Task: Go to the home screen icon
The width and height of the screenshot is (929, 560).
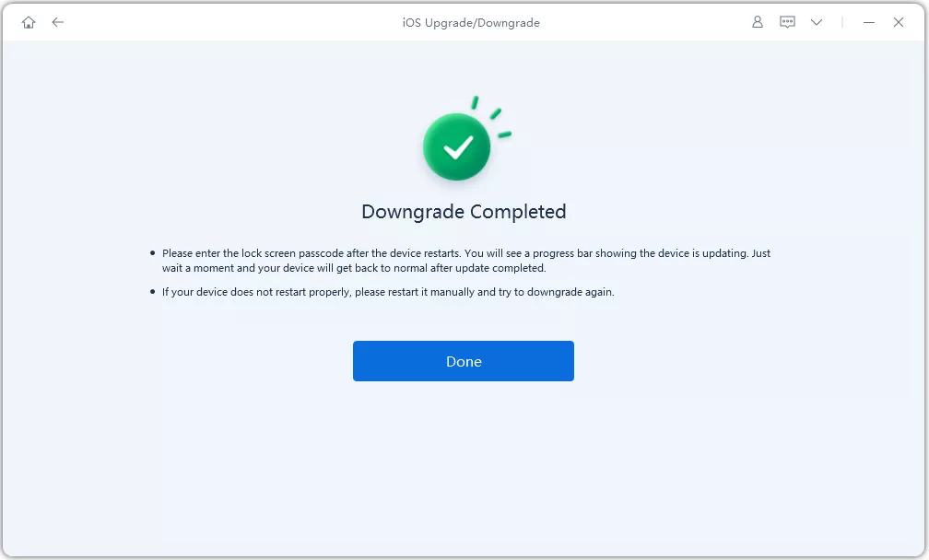Action: point(29,22)
